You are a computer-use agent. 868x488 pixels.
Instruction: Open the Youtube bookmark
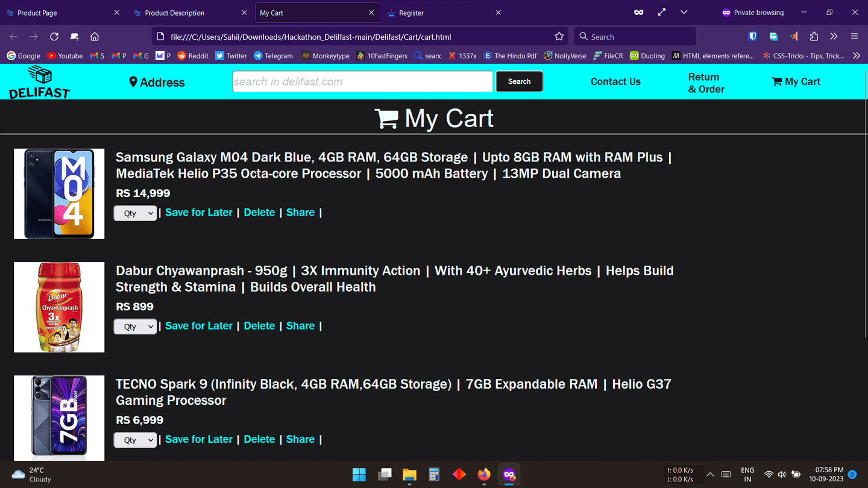click(x=65, y=55)
